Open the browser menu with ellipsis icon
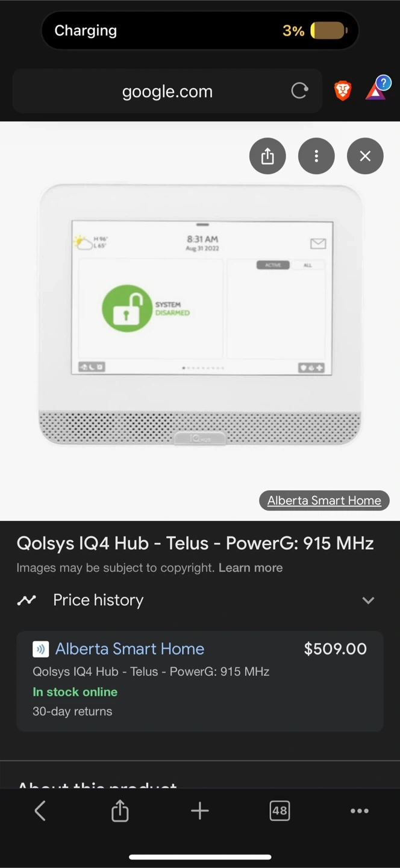 pos(360,811)
